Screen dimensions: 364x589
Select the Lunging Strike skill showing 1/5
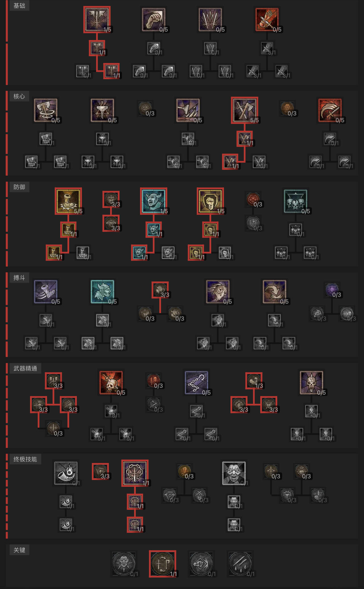point(97,20)
